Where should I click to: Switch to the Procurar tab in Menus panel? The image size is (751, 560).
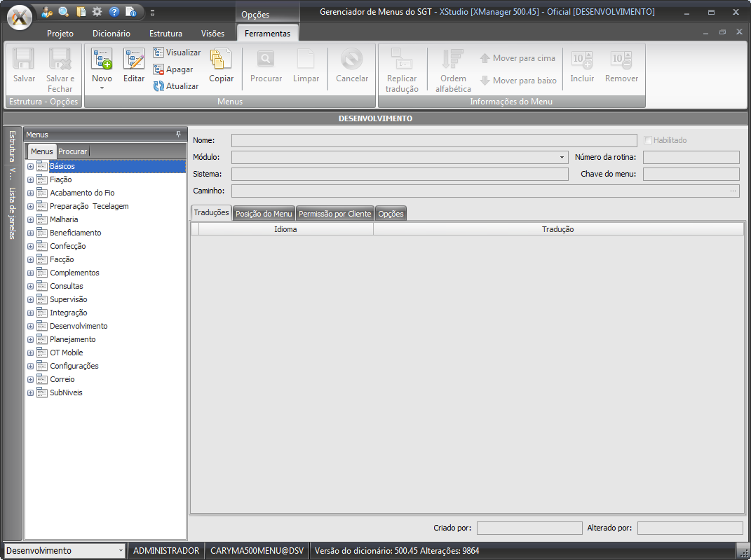click(x=73, y=151)
